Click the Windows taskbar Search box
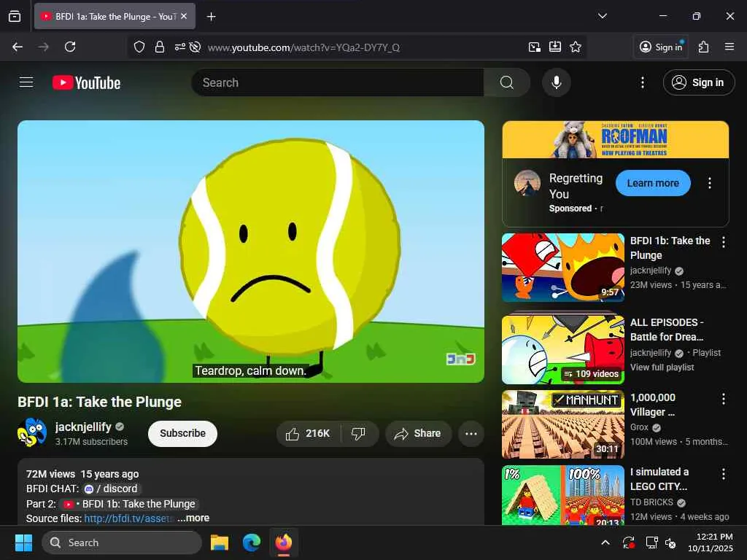The image size is (747, 560). [122, 542]
